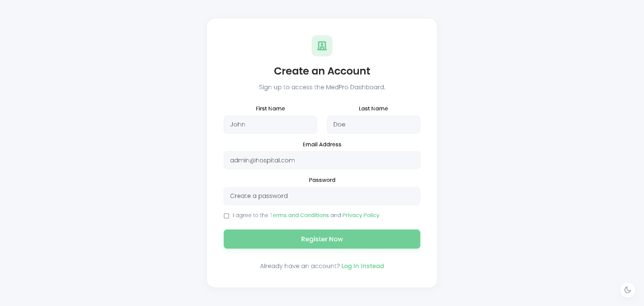
Task: Click the word "and" between the policy links
Action: [x=336, y=215]
